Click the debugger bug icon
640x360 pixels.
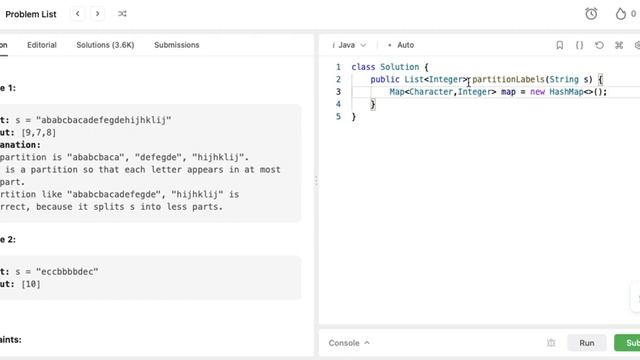tap(551, 343)
